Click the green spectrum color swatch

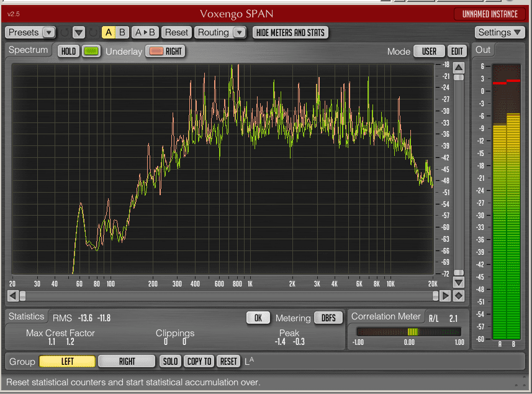tap(91, 52)
